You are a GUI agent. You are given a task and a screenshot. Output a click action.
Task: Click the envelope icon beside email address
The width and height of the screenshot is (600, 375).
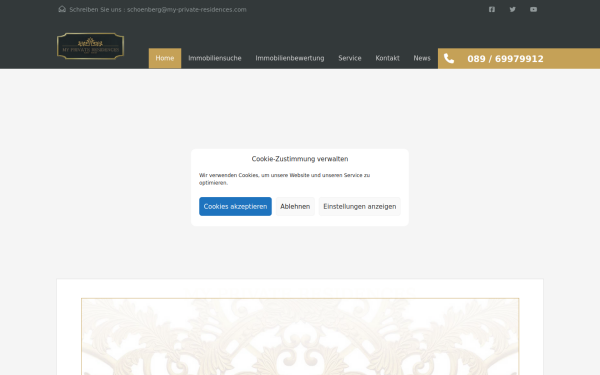click(62, 9)
